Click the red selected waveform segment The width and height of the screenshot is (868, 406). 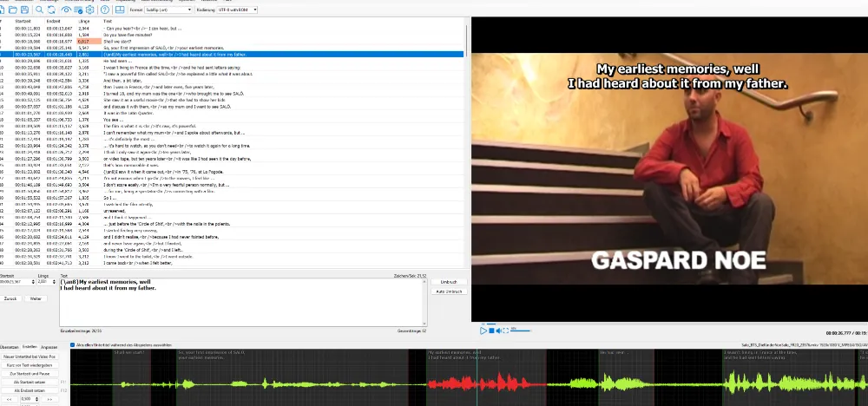(486, 383)
